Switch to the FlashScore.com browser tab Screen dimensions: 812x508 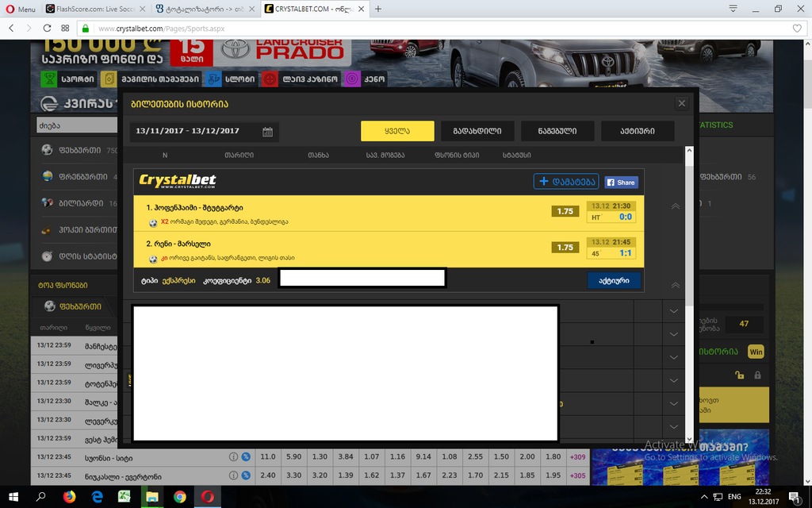pos(94,9)
